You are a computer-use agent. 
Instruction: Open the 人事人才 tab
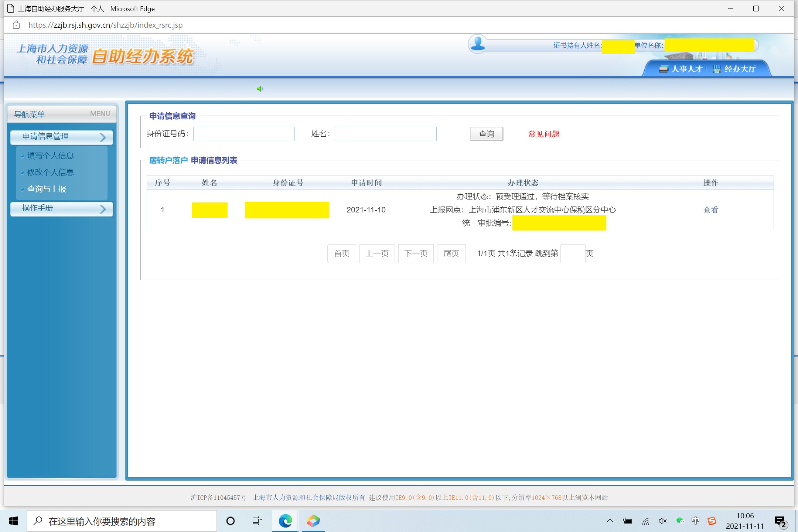[681, 69]
